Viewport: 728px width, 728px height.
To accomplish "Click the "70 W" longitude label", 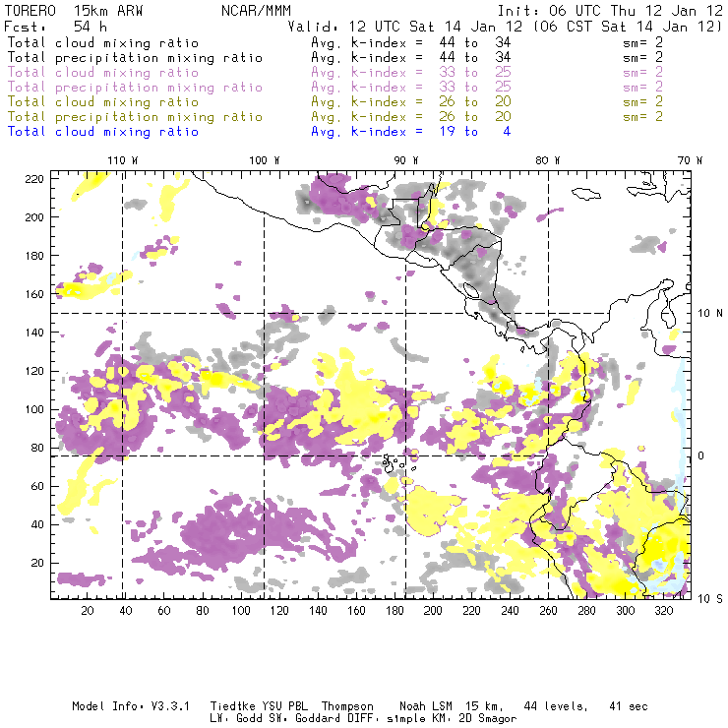I will [690, 160].
